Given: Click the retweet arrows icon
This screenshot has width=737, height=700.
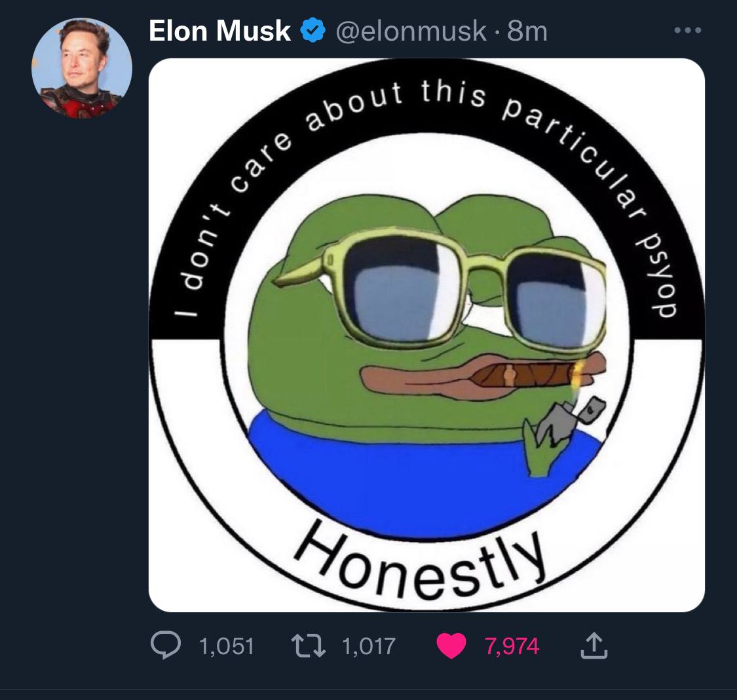Looking at the screenshot, I should coord(309,646).
